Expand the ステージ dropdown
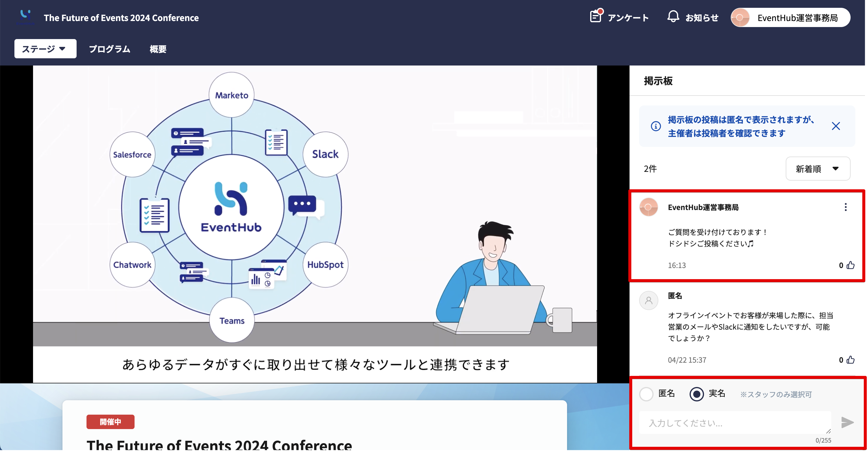Viewport: 868px width, 451px height. tap(45, 49)
